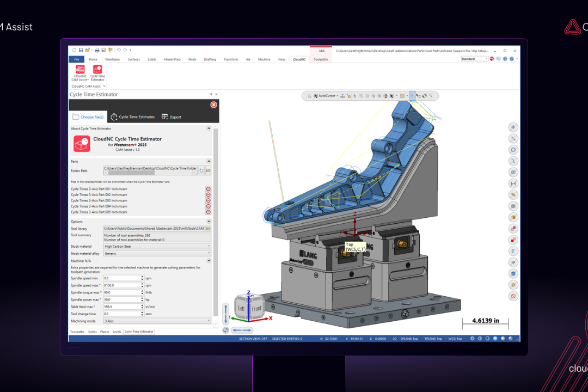The width and height of the screenshot is (588, 392).
Task: Launch the Cycle Time Estimator ribbon button
Action: 97,73
